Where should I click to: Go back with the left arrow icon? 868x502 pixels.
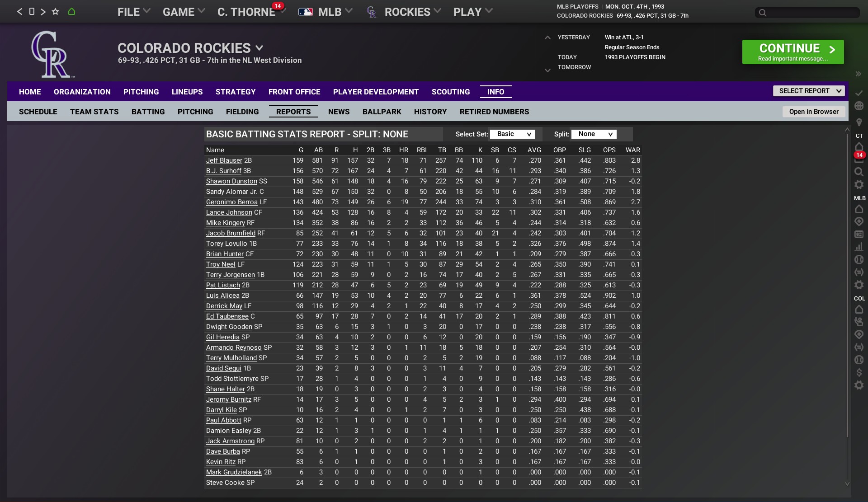coord(19,12)
